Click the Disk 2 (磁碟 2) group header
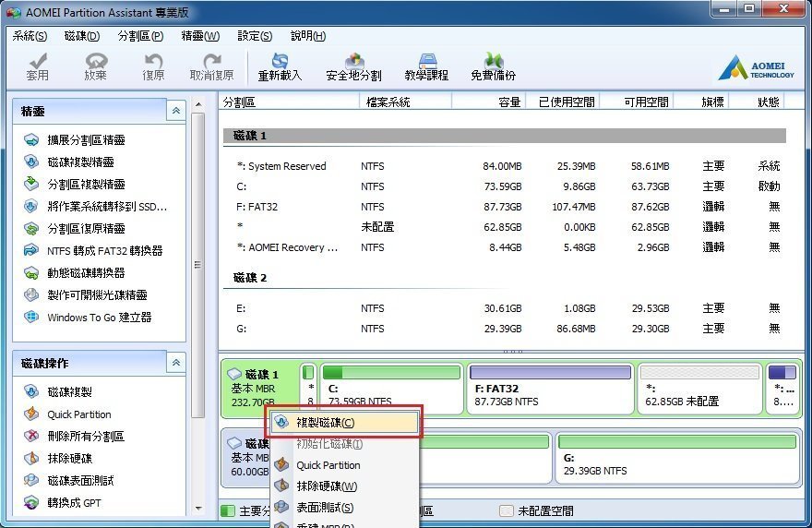 (505, 278)
